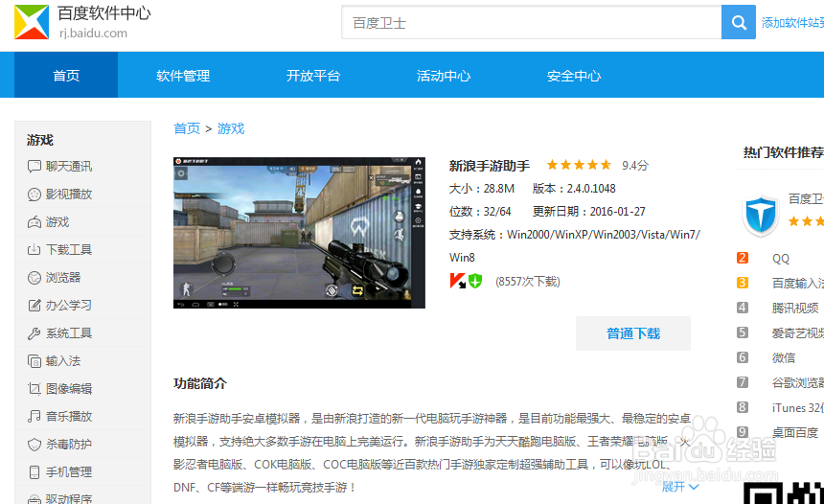The height and width of the screenshot is (504, 824).
Task: Click the 输入法 keyboard icon
Action: click(34, 361)
